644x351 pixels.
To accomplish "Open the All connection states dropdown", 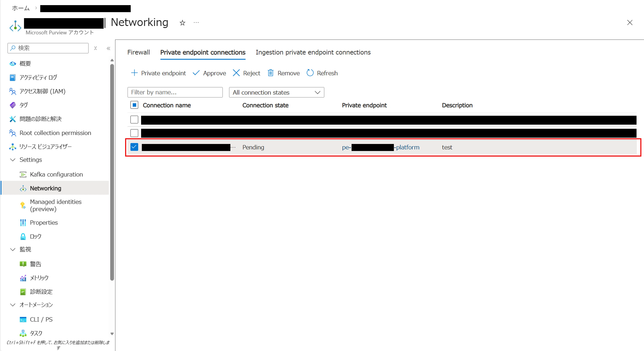I will coord(276,92).
